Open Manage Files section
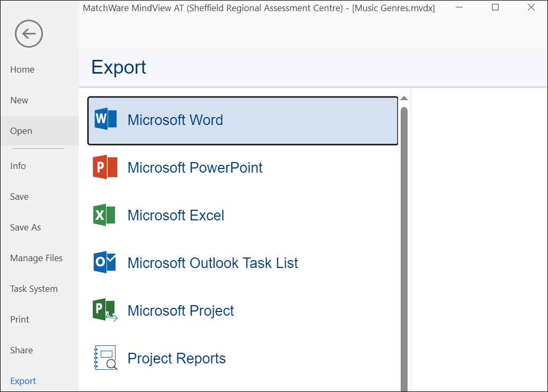This screenshot has width=548, height=392. coord(36,258)
